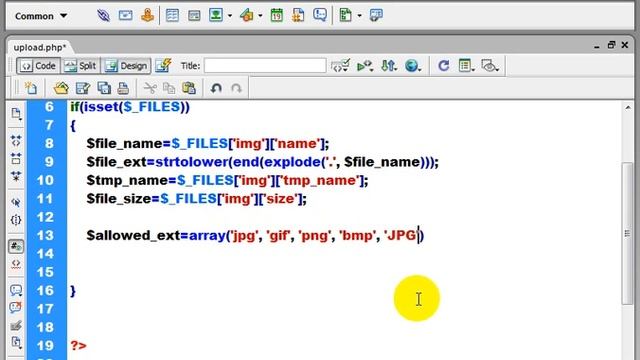Click the scrollbar up arrow
640x360 pixels.
pyautogui.click(x=627, y=108)
